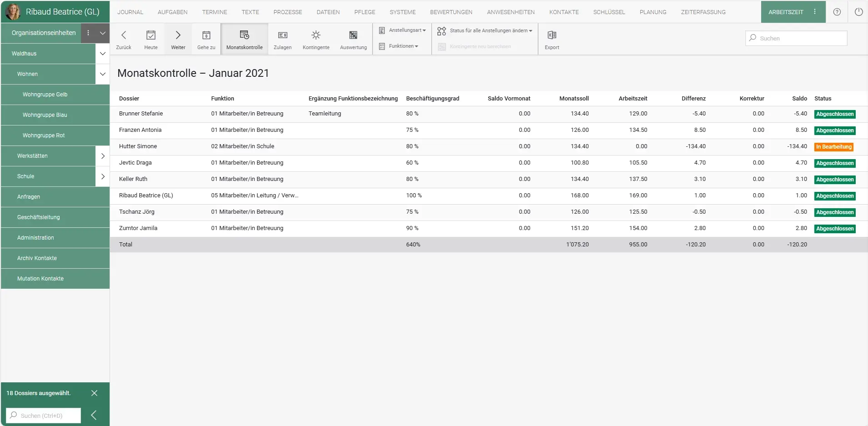Expand the Werkstätten tree node
Viewport: 868px width, 426px height.
(x=103, y=156)
